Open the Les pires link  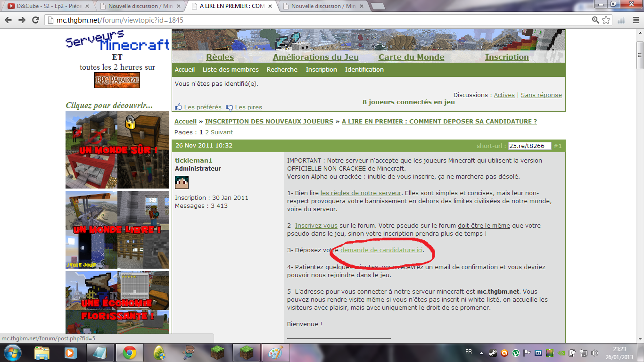pyautogui.click(x=248, y=107)
